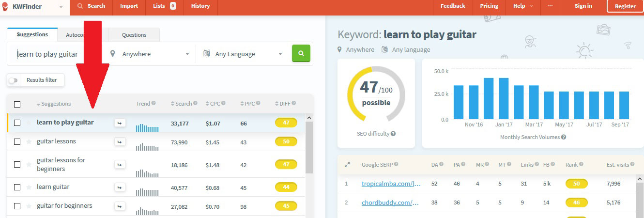Image resolution: width=644 pixels, height=218 pixels.
Task: Open the Anywhere location dropdown
Action: tap(150, 54)
